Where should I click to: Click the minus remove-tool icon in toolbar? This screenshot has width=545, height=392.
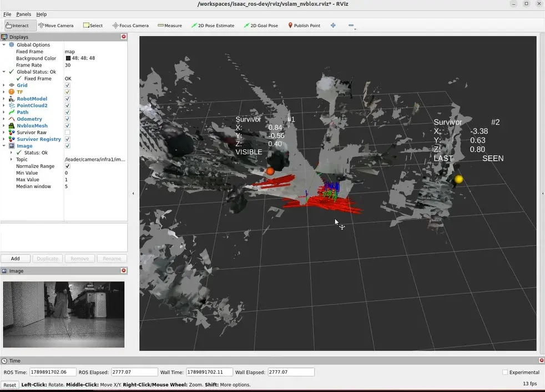pyautogui.click(x=351, y=26)
